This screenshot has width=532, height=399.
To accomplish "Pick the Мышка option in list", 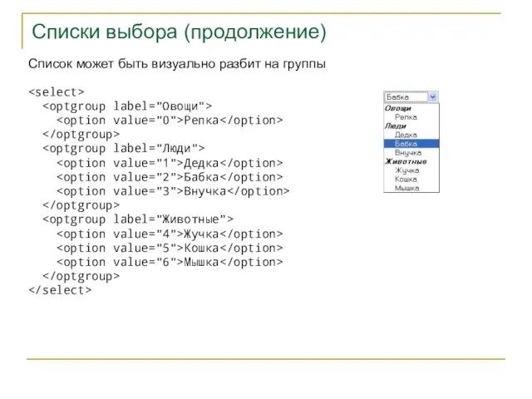I will click(406, 188).
